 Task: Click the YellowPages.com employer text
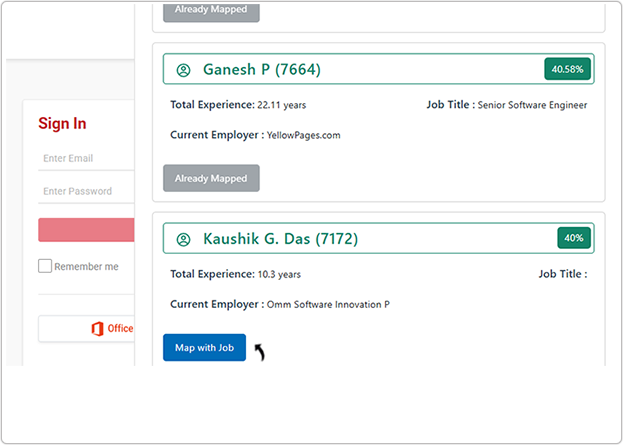coord(312,135)
